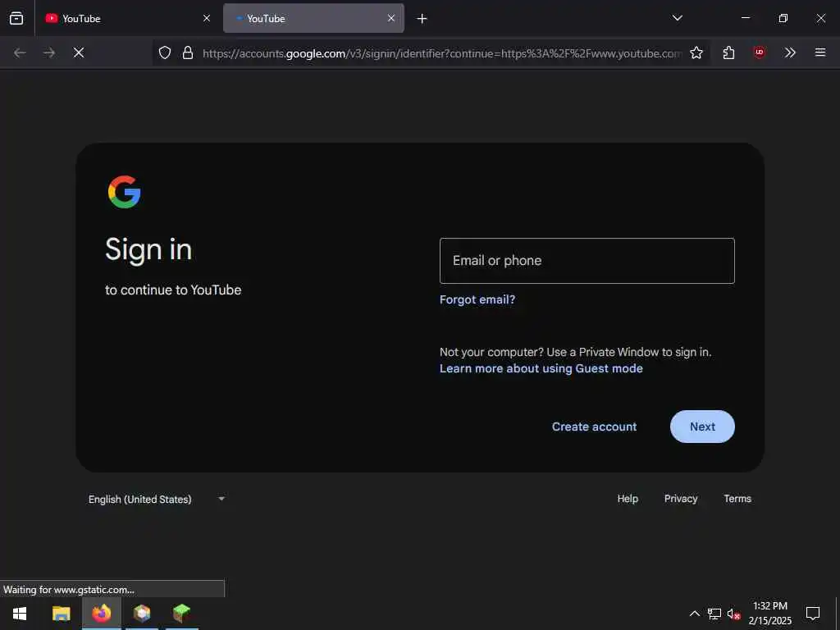Click the Next button
840x630 pixels.
[702, 427]
